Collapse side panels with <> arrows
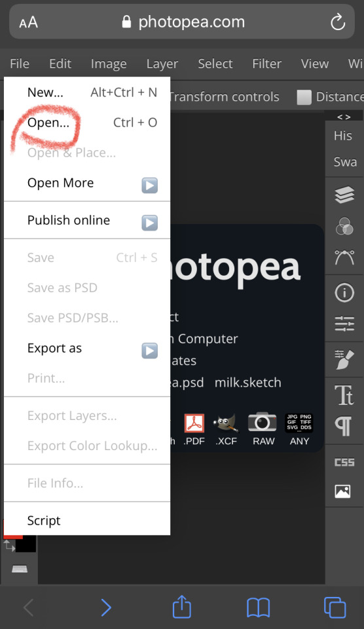364x629 pixels. point(344,117)
